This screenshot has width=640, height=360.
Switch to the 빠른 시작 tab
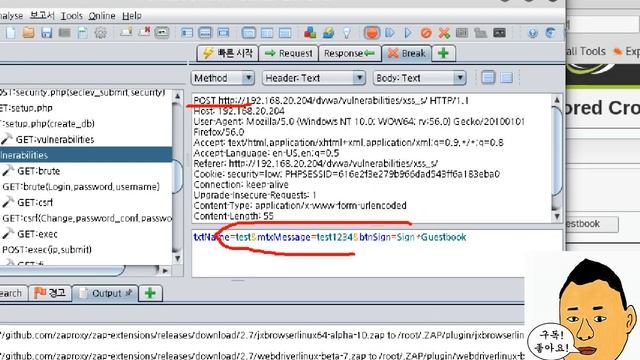227,53
